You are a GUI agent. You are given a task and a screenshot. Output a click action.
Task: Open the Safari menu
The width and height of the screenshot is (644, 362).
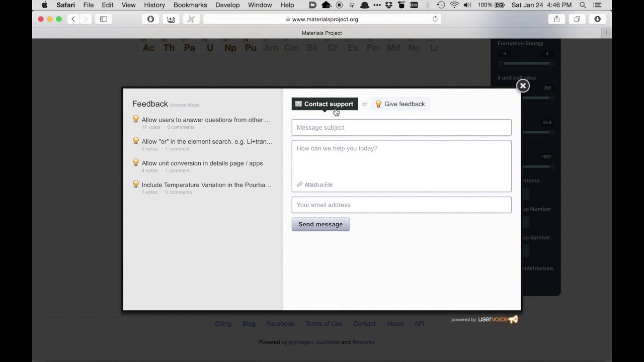coord(66,5)
